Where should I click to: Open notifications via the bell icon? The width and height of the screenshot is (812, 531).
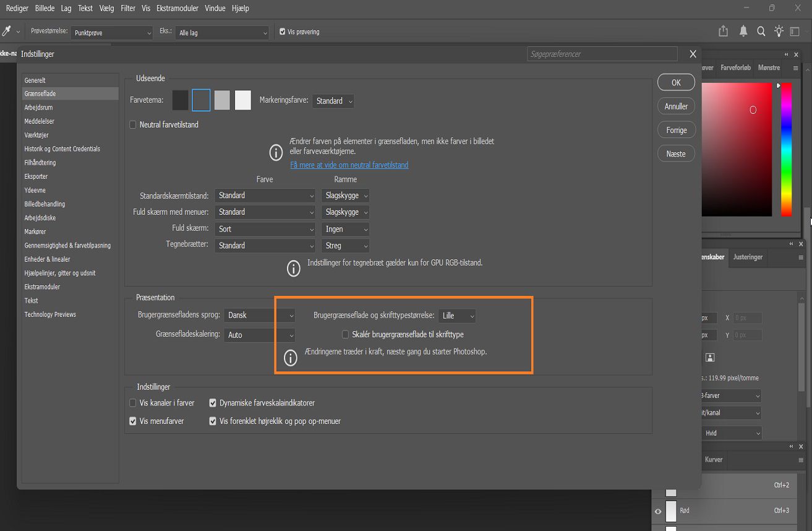pos(743,31)
